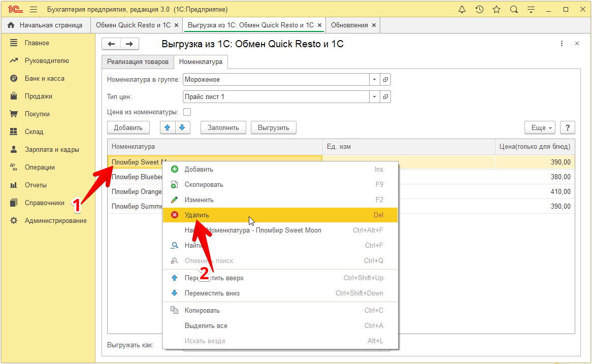The width and height of the screenshot is (592, 364).
Task: Open Банк и касса section
Action: tap(45, 79)
